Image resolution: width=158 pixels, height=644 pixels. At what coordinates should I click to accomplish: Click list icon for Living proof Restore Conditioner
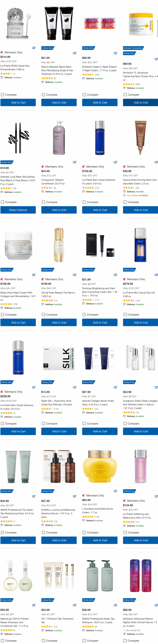74,162
